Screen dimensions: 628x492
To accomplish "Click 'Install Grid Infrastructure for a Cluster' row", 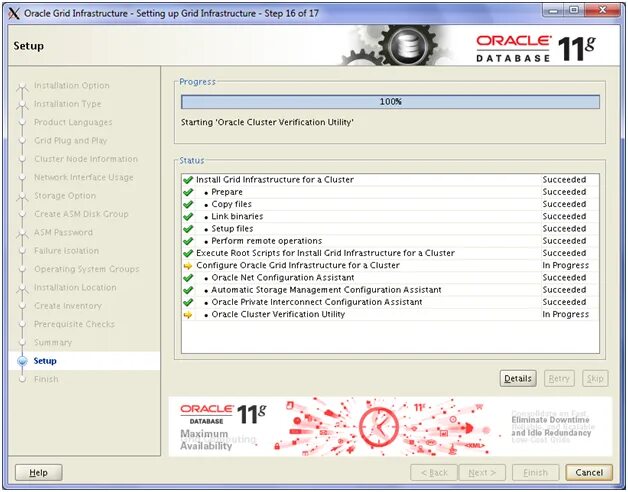I will coord(390,180).
